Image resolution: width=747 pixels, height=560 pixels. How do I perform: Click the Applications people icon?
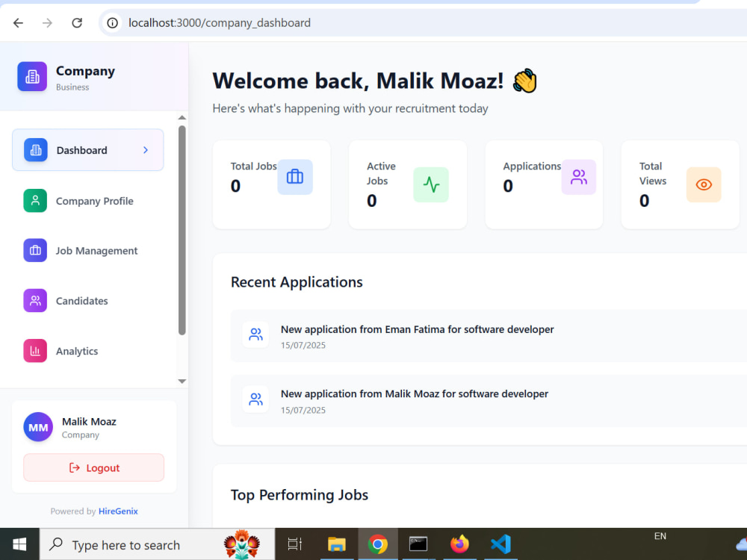click(x=579, y=177)
